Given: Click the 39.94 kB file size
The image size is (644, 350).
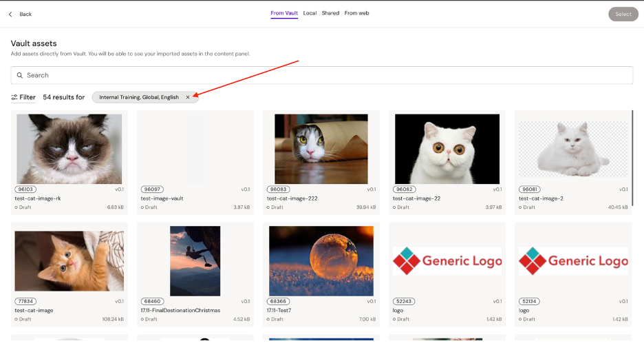Looking at the screenshot, I should [x=366, y=207].
